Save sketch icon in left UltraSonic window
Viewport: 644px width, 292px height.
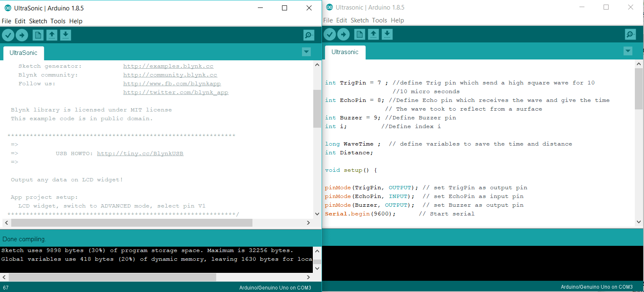(x=65, y=35)
